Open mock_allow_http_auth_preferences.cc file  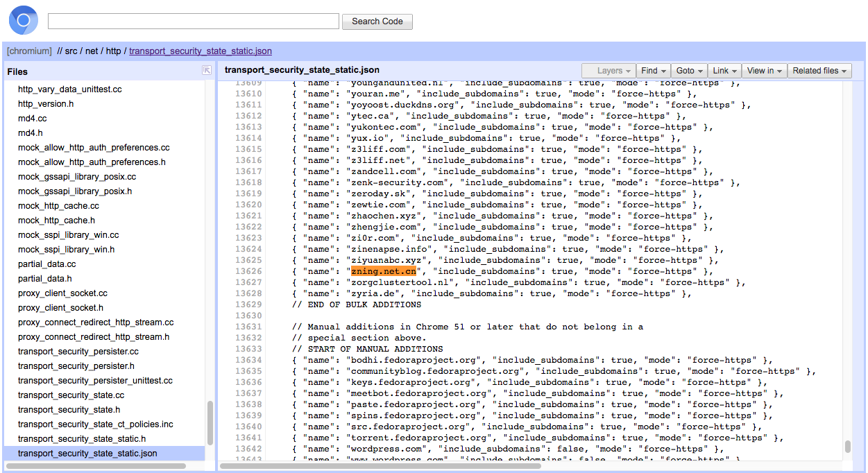coord(94,148)
